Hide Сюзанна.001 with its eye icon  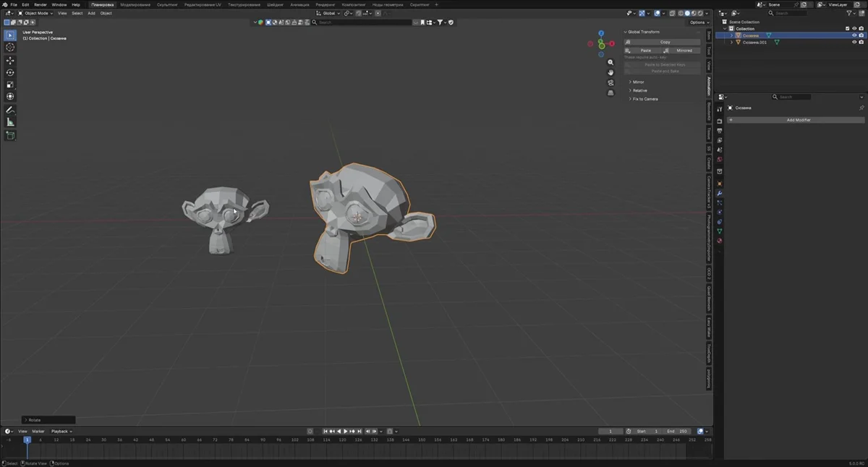[854, 42]
